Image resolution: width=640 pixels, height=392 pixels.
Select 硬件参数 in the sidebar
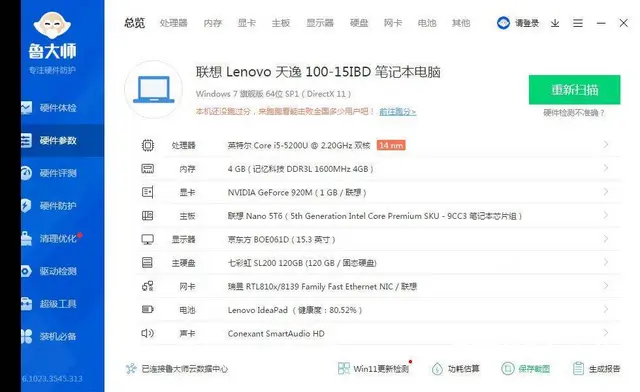[62, 140]
